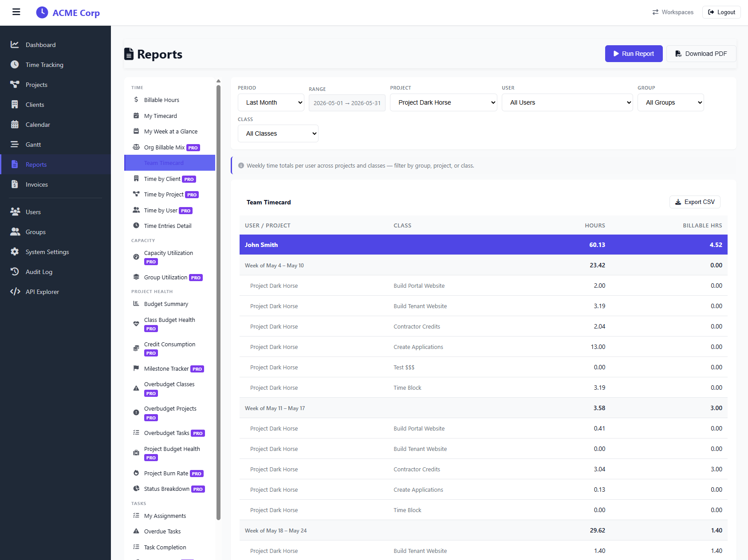748x560 pixels.
Task: Click the Org Billable Mix scale icon
Action: pos(136,147)
